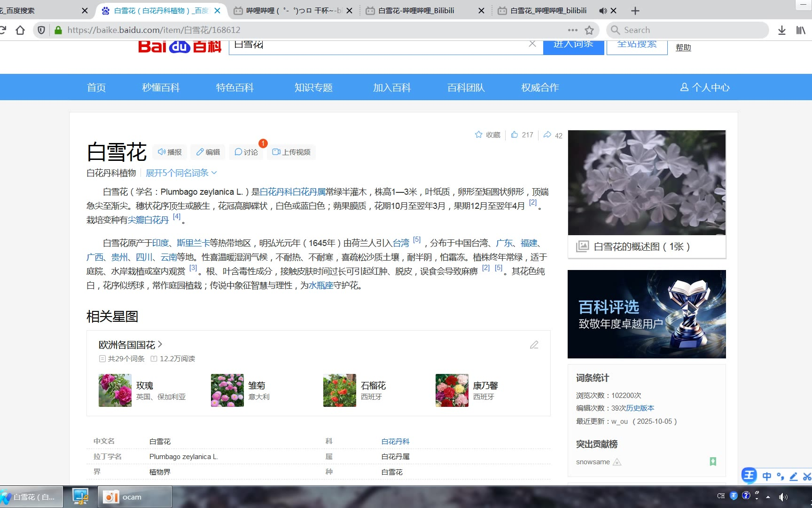Bookmark this page using the address bar star
The image size is (812, 508).
point(589,30)
